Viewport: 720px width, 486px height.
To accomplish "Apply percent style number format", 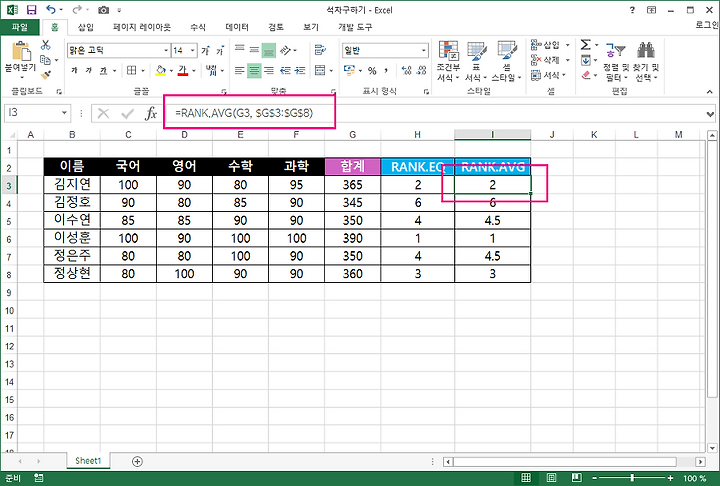I will 372,71.
